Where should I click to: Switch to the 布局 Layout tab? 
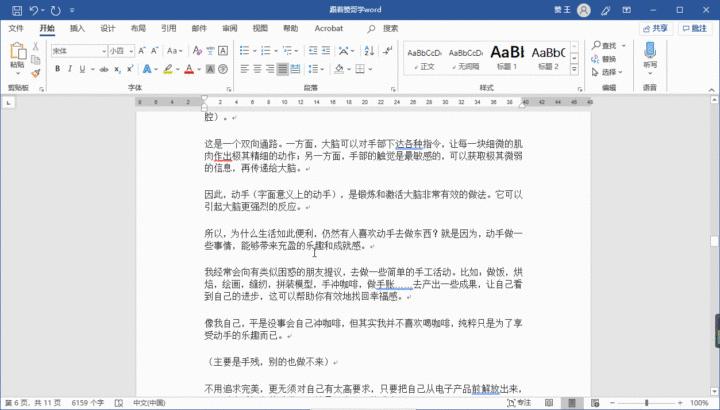click(x=138, y=28)
